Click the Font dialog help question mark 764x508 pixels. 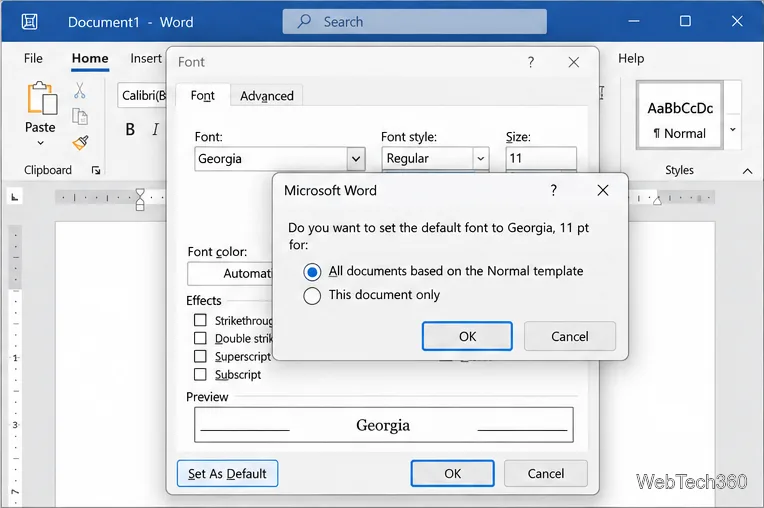click(x=531, y=62)
